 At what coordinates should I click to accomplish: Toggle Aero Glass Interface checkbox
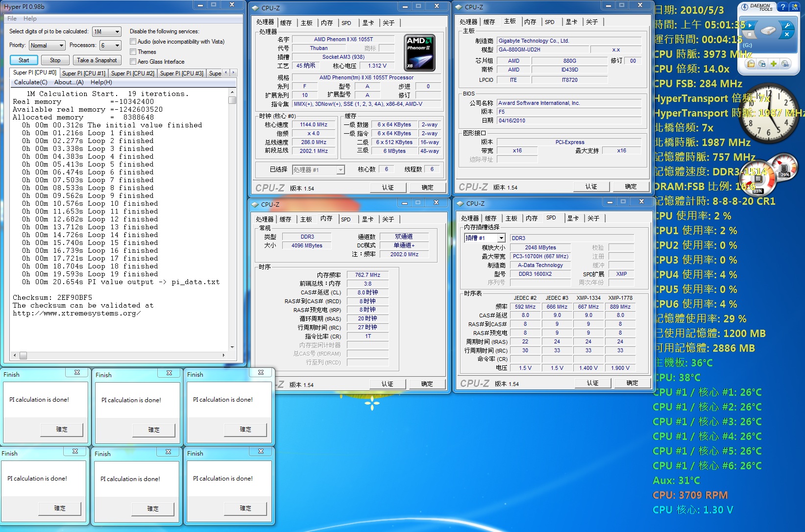[133, 61]
